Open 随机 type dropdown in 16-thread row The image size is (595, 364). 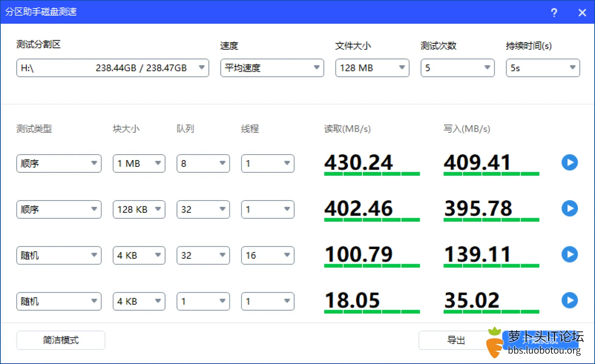click(x=59, y=256)
